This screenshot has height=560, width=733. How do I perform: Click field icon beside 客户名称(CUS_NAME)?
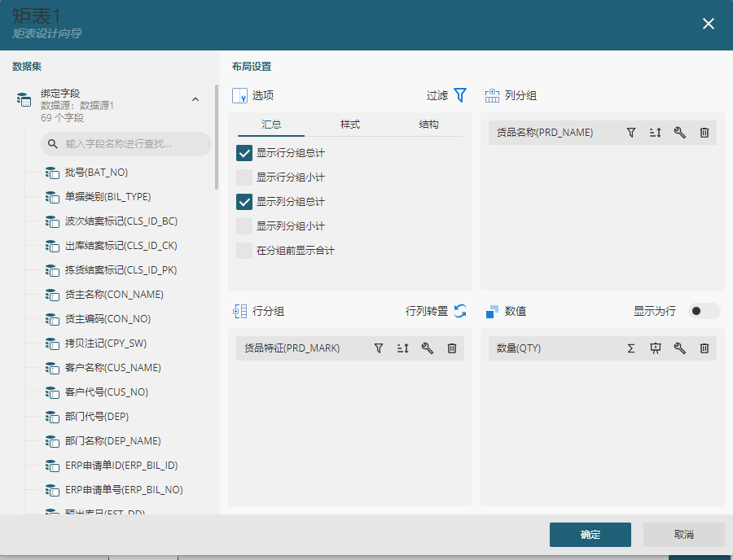pos(52,368)
